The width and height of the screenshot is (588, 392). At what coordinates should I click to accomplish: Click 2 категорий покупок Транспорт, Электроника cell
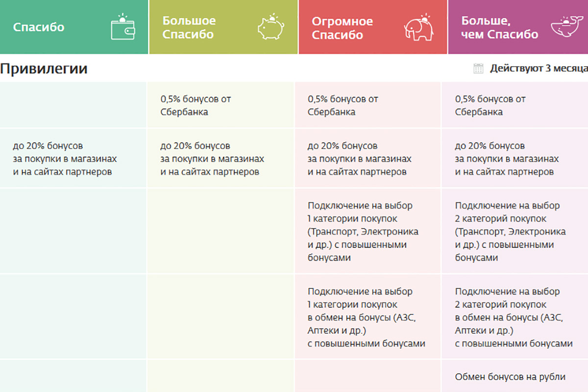click(510, 231)
